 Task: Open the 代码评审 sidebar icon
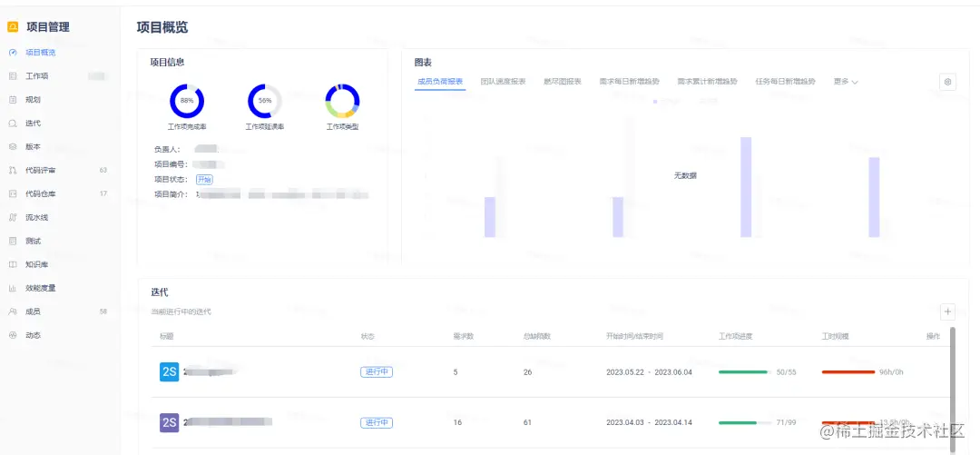(x=13, y=170)
